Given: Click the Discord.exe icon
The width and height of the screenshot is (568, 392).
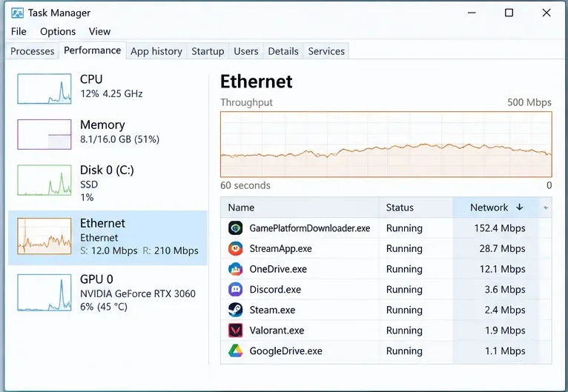Looking at the screenshot, I should 236,290.
